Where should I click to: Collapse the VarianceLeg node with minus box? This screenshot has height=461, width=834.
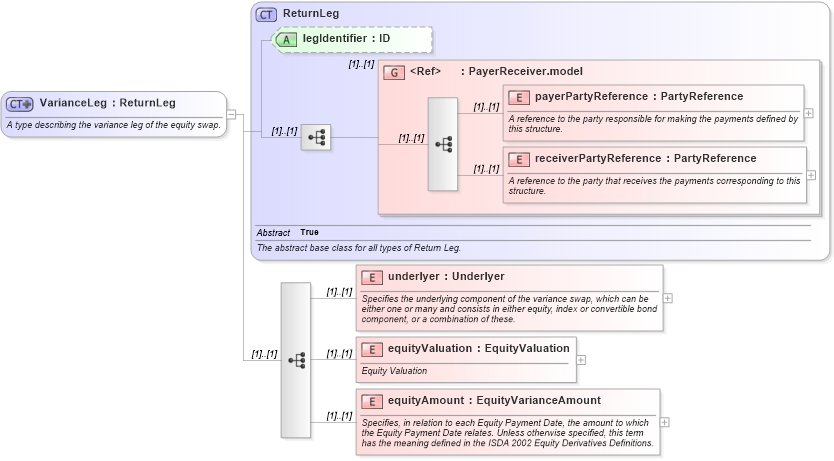point(231,114)
